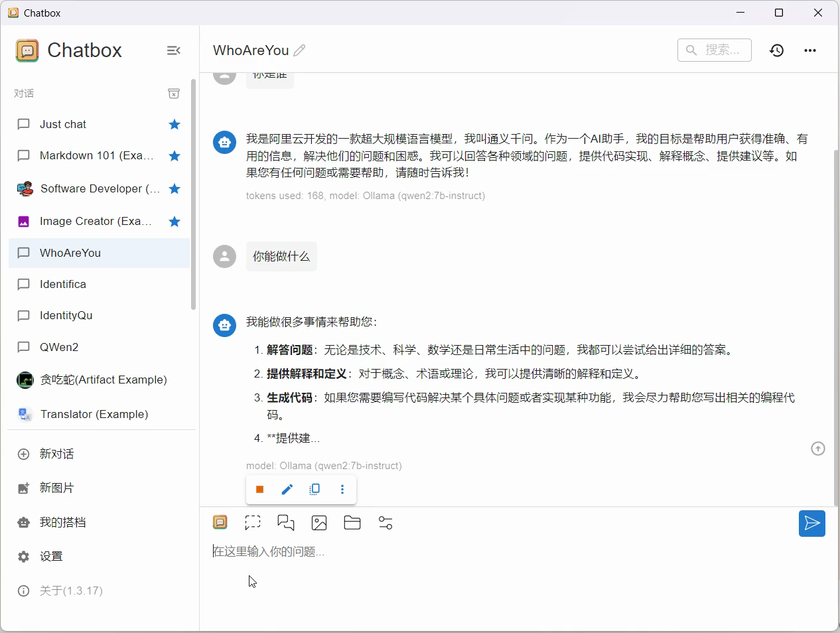Click the 关于 info circle icon
840x633 pixels.
click(x=23, y=591)
